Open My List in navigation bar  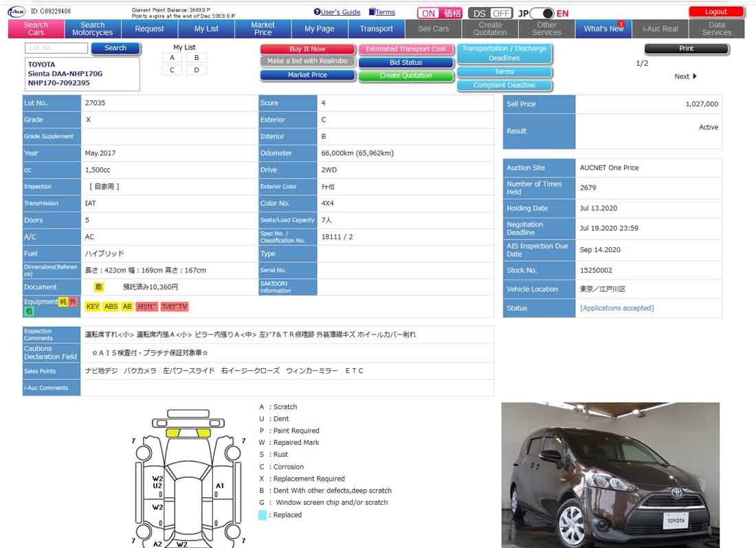click(x=206, y=29)
